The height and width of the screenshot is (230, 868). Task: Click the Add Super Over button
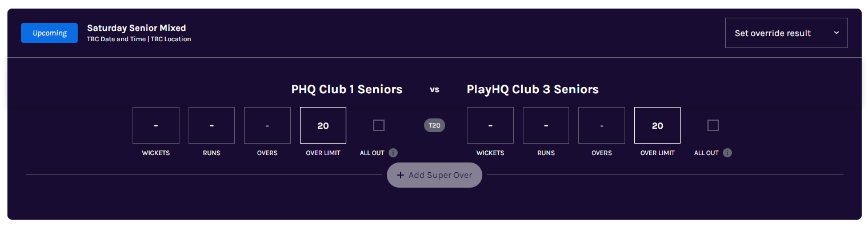(434, 175)
